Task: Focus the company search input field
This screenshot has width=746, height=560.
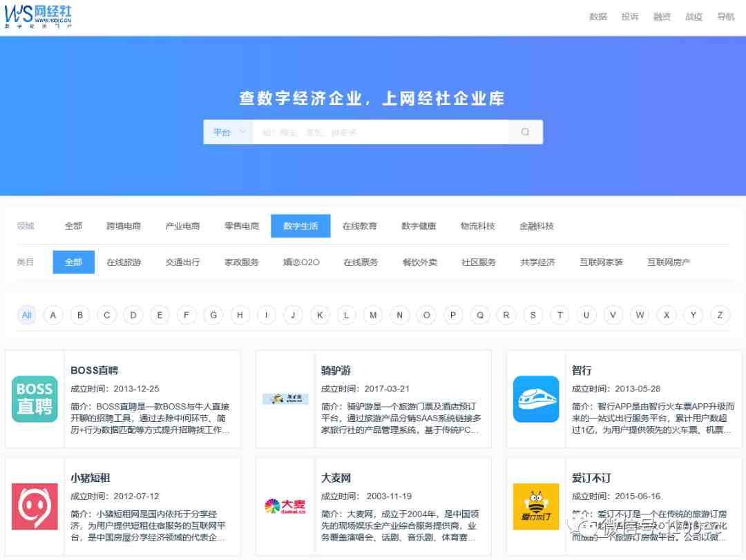Action: coord(381,132)
